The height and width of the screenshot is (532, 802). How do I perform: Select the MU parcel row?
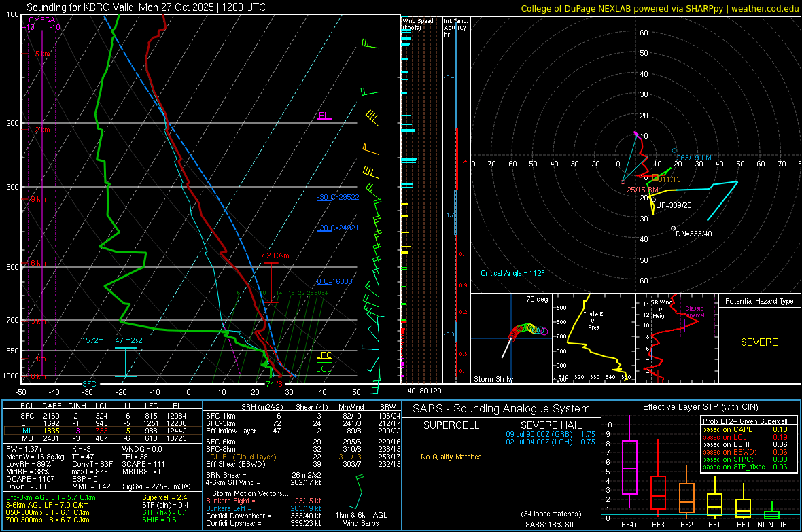(103, 438)
